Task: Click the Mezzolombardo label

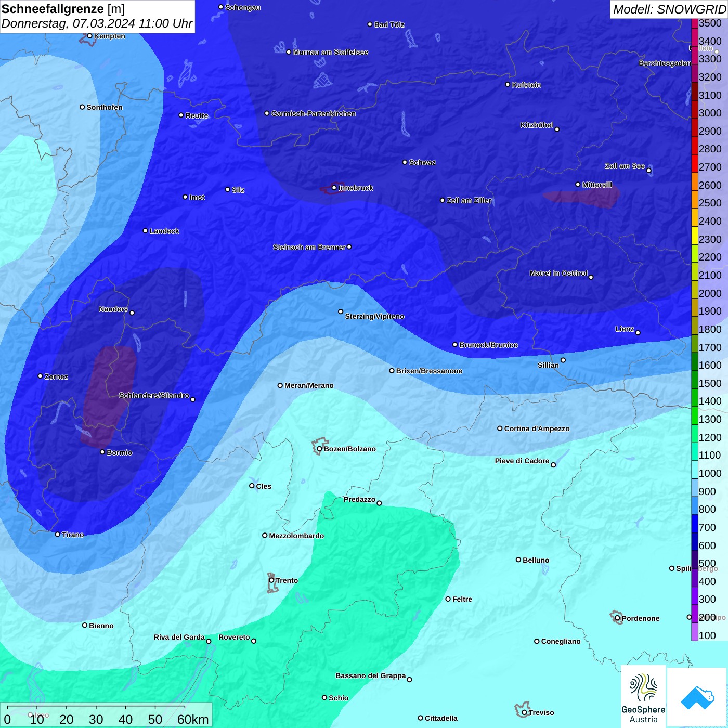Action: [296, 536]
